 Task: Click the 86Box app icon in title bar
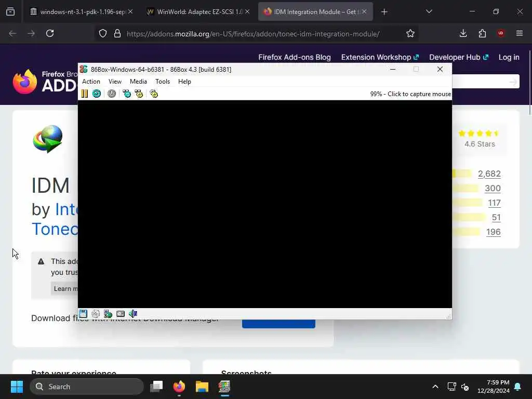pyautogui.click(x=84, y=69)
